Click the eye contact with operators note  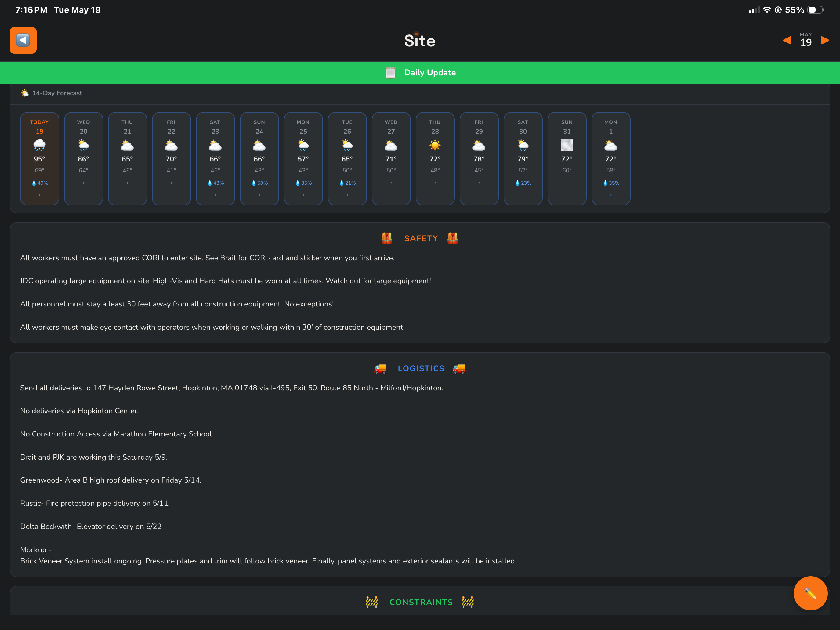pyautogui.click(x=213, y=327)
